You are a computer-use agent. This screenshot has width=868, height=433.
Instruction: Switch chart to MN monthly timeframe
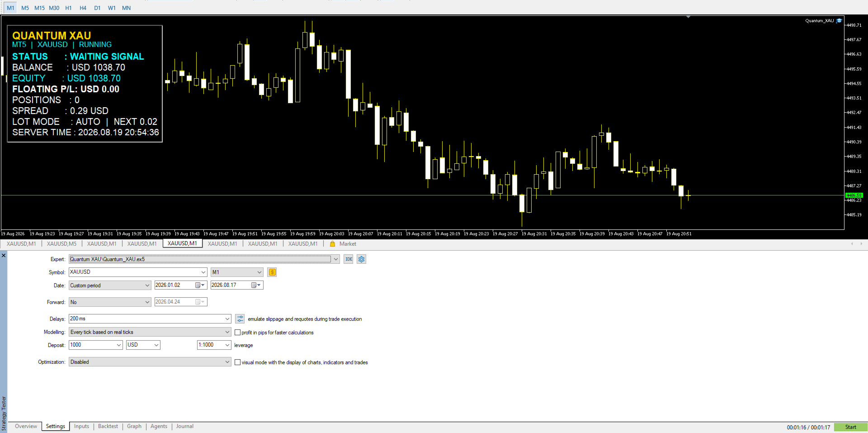pos(126,8)
